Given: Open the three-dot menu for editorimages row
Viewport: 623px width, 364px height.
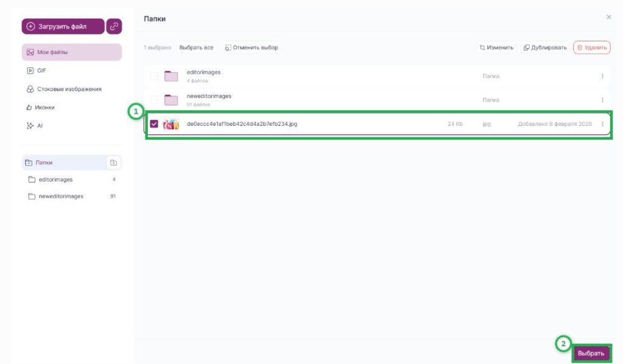Looking at the screenshot, I should click(602, 76).
